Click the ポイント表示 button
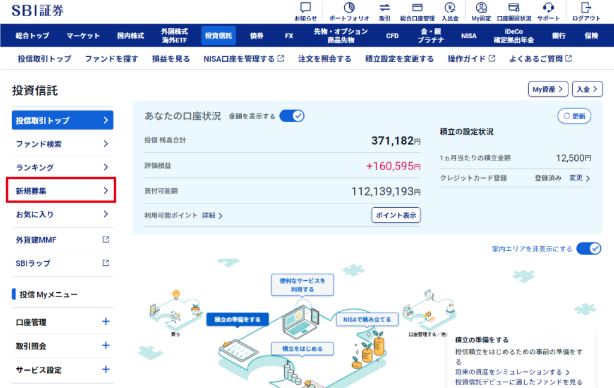The width and height of the screenshot is (614, 388). point(396,215)
